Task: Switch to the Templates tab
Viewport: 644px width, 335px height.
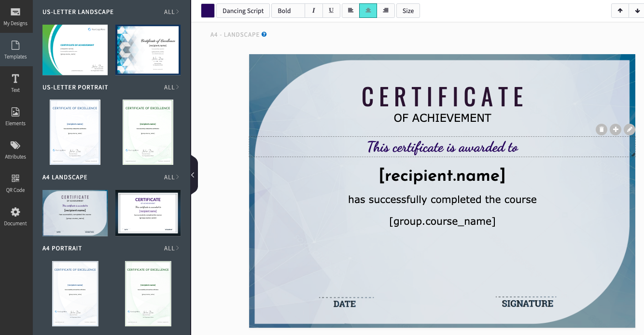Action: point(15,50)
